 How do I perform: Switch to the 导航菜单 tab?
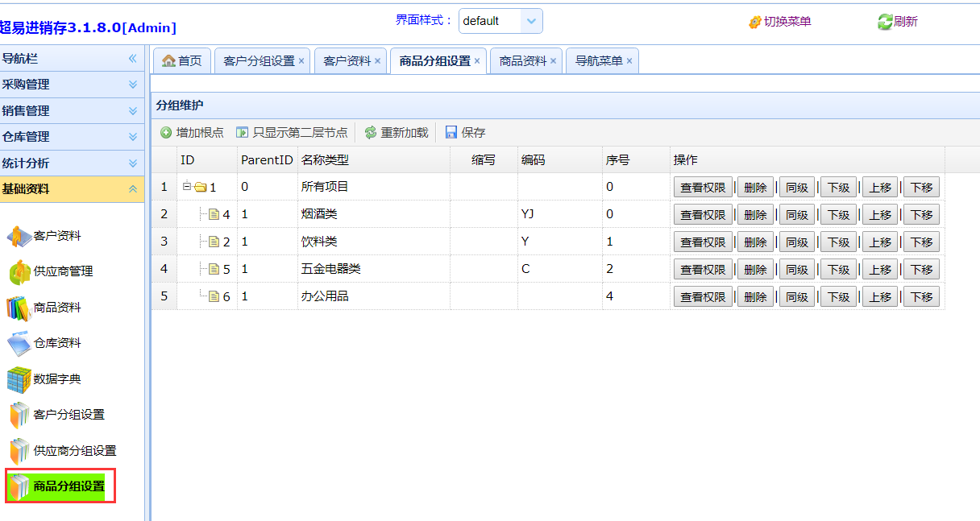598,61
